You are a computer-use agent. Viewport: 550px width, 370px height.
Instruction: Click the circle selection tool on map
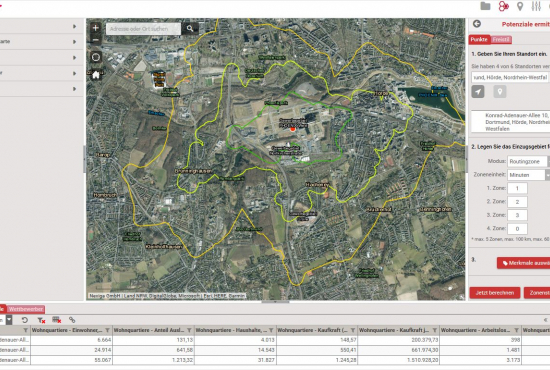(96, 57)
